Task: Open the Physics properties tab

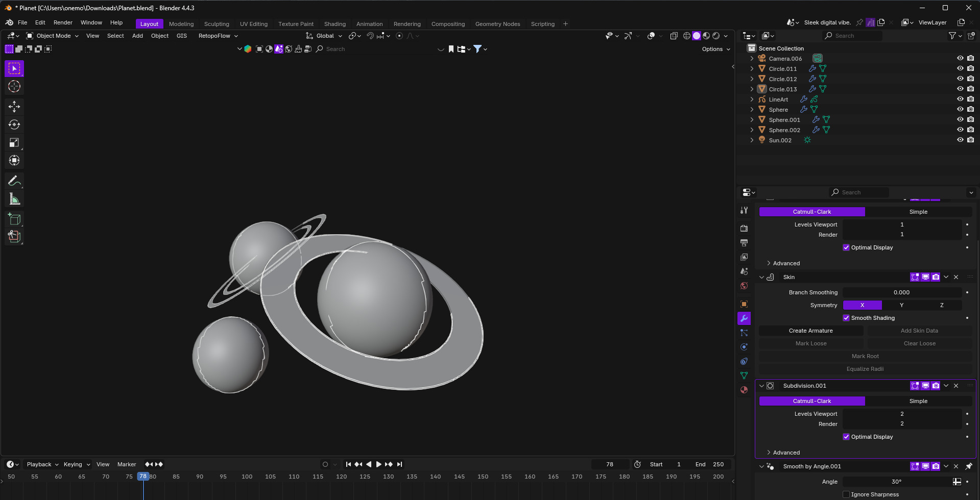Action: (x=744, y=347)
